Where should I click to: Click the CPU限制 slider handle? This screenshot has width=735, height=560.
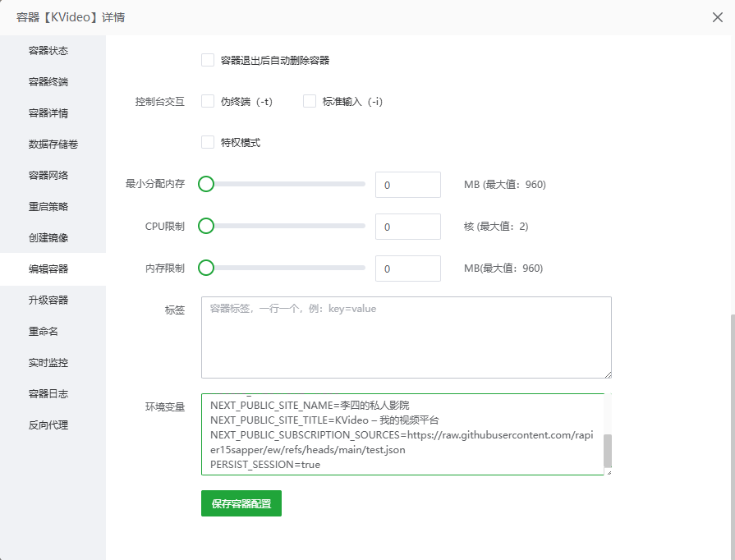point(206,226)
